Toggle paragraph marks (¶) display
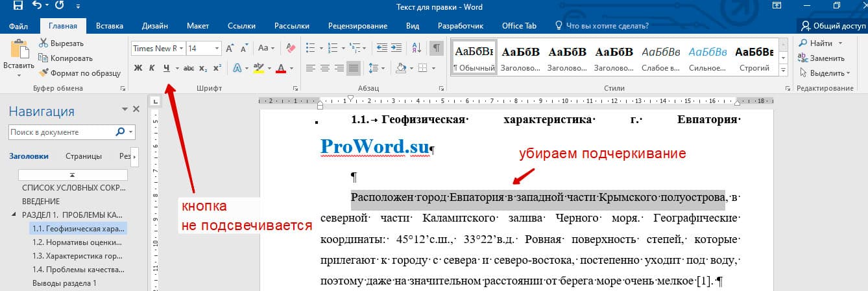The height and width of the screenshot is (291, 868). tap(437, 48)
